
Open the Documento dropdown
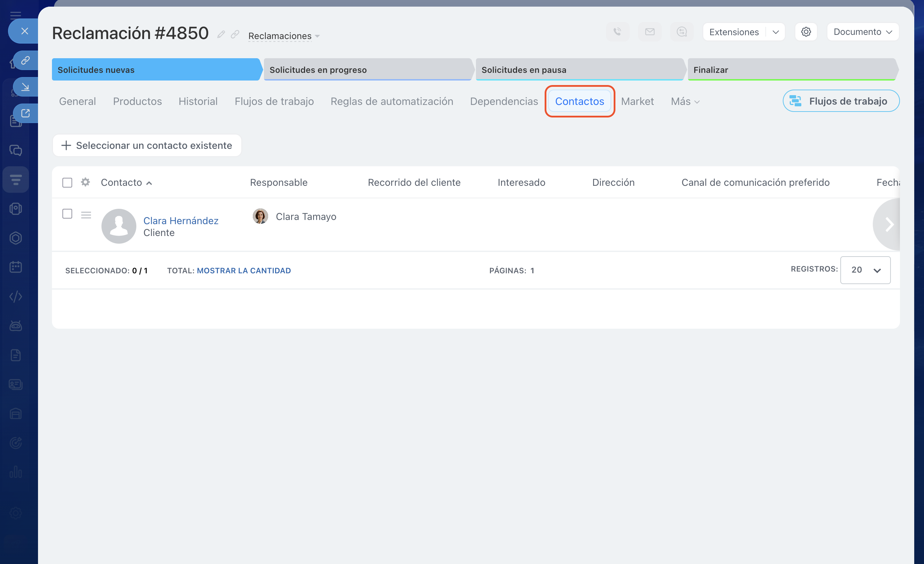click(863, 32)
